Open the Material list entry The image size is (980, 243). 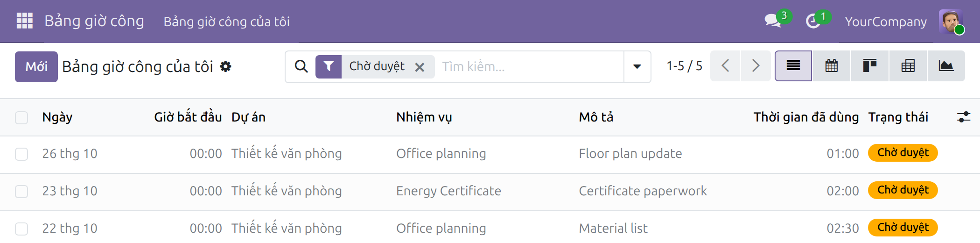click(613, 229)
